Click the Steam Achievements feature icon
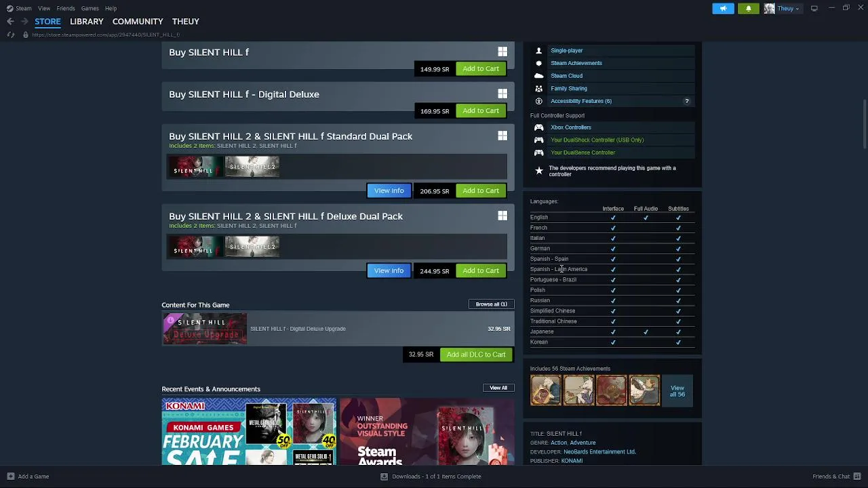The width and height of the screenshot is (868, 488). 539,63
